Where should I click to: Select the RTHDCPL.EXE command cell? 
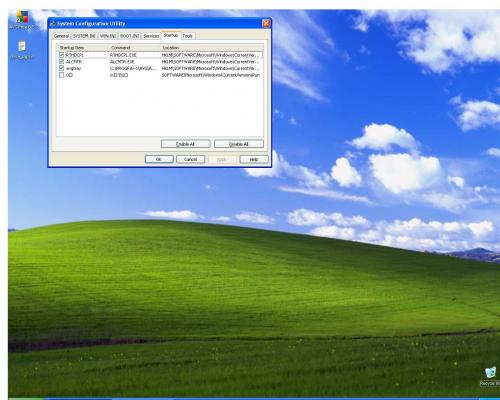123,55
